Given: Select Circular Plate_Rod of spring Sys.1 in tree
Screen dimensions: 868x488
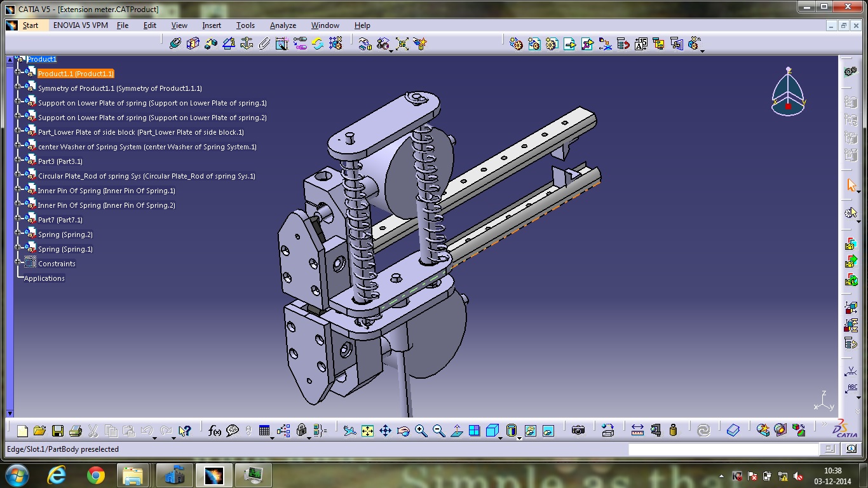Looking at the screenshot, I should (x=146, y=176).
